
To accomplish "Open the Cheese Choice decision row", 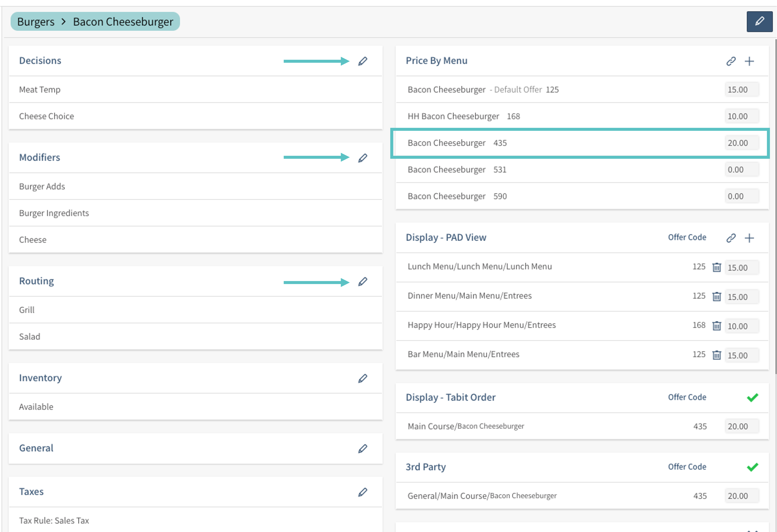I will (47, 116).
